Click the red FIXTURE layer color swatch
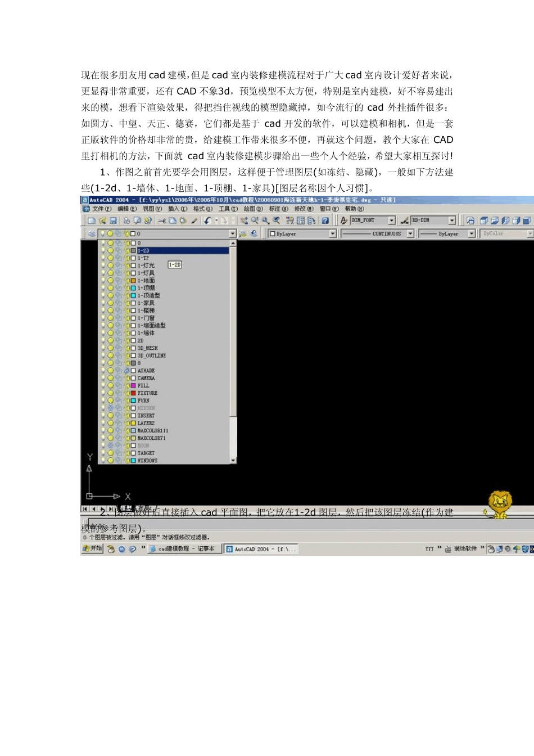Image resolution: width=534 pixels, height=756 pixels. click(133, 393)
